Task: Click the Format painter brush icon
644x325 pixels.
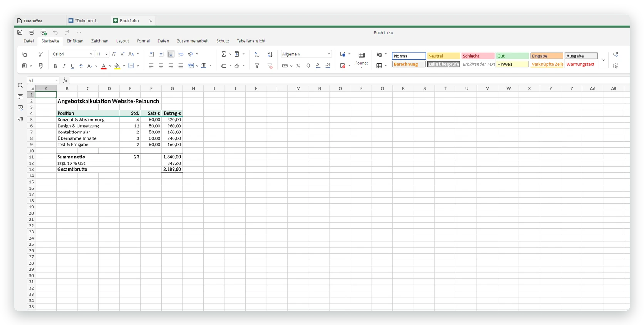Action: pyautogui.click(x=41, y=66)
